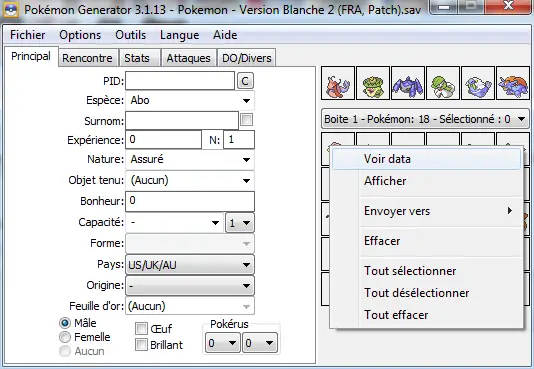Click into the Surnom input field
This screenshot has width=534, height=369.
coord(182,121)
